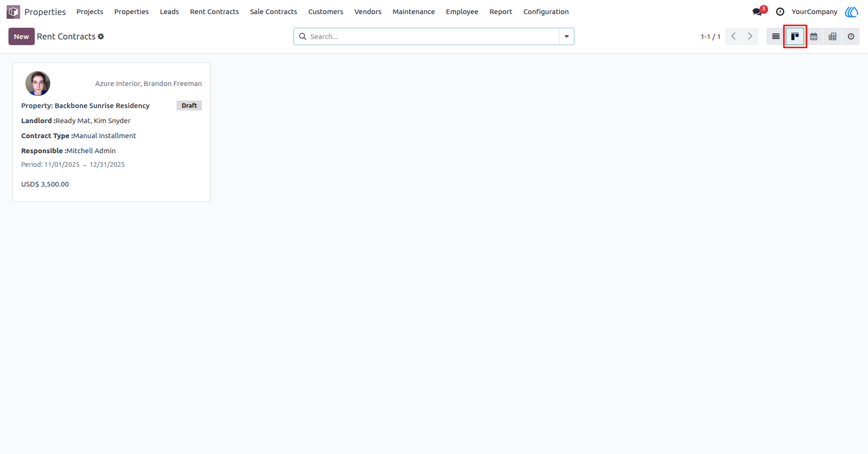Viewport: 868px width, 454px height.
Task: Open the activities clock icon
Action: (780, 12)
